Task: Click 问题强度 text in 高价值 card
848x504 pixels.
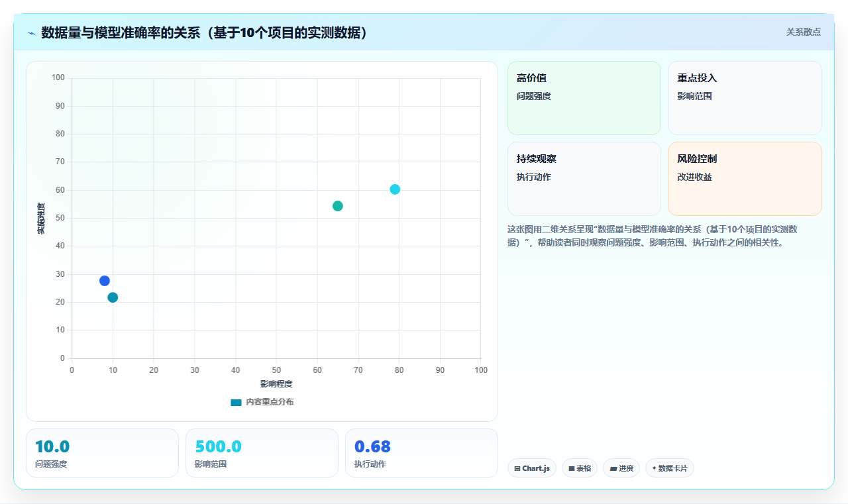Action: pyautogui.click(x=534, y=96)
